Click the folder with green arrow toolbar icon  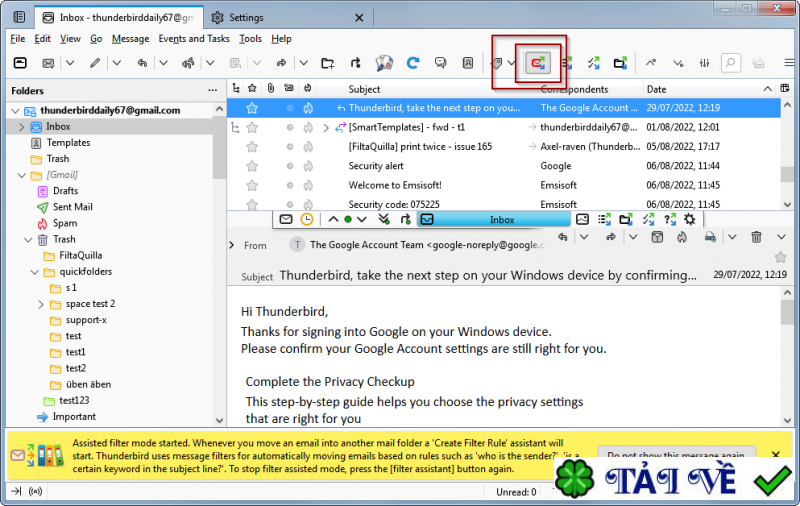(x=620, y=63)
